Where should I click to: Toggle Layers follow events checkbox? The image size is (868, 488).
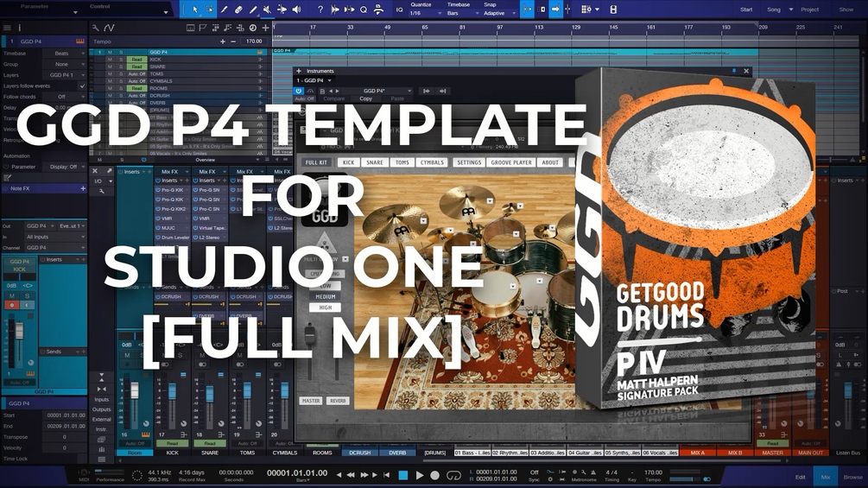[82, 86]
